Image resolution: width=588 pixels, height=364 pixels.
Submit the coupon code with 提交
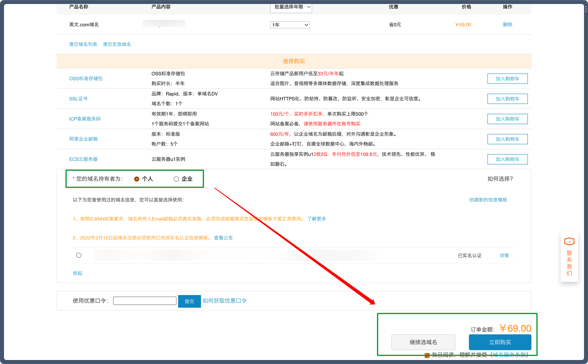189,301
